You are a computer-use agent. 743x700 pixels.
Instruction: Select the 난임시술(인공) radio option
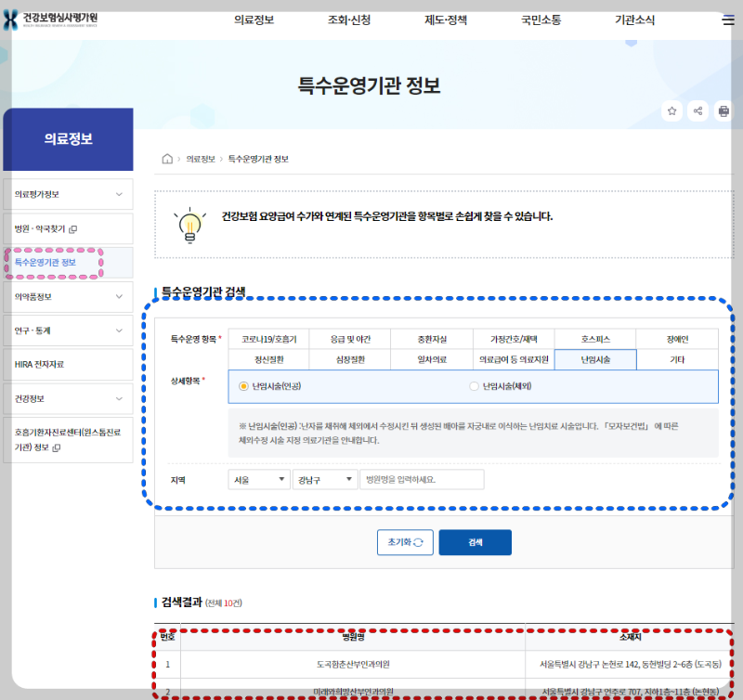click(242, 387)
